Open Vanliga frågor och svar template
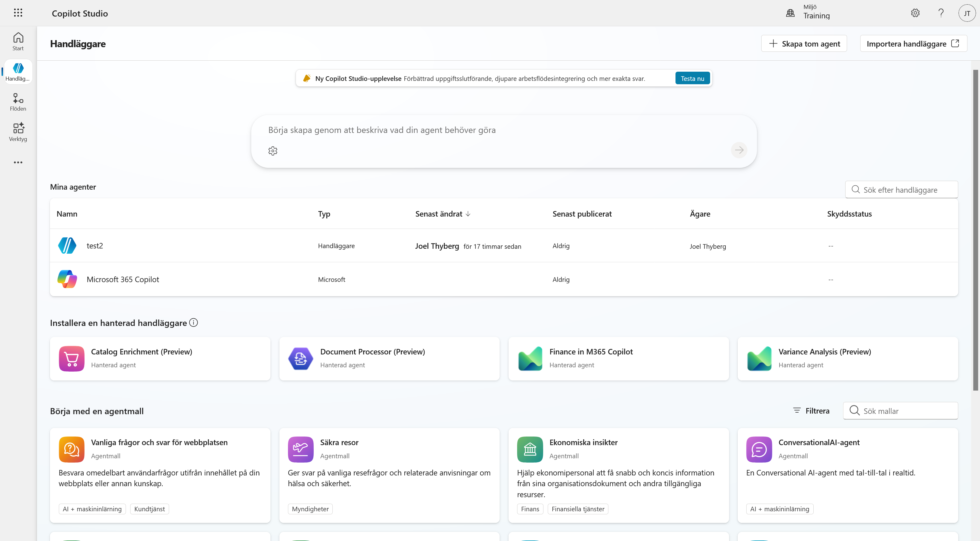 (x=160, y=475)
